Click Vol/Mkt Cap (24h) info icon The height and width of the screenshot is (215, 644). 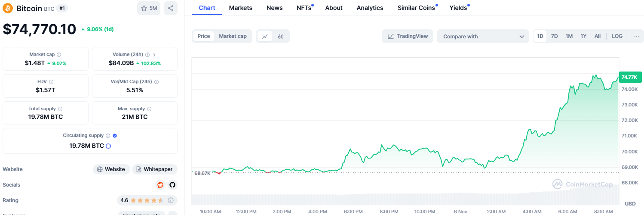pyautogui.click(x=156, y=81)
